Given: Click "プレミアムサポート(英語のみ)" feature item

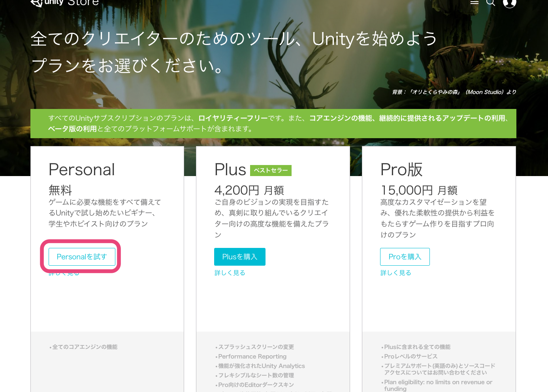Looking at the screenshot, I should coord(440,369).
